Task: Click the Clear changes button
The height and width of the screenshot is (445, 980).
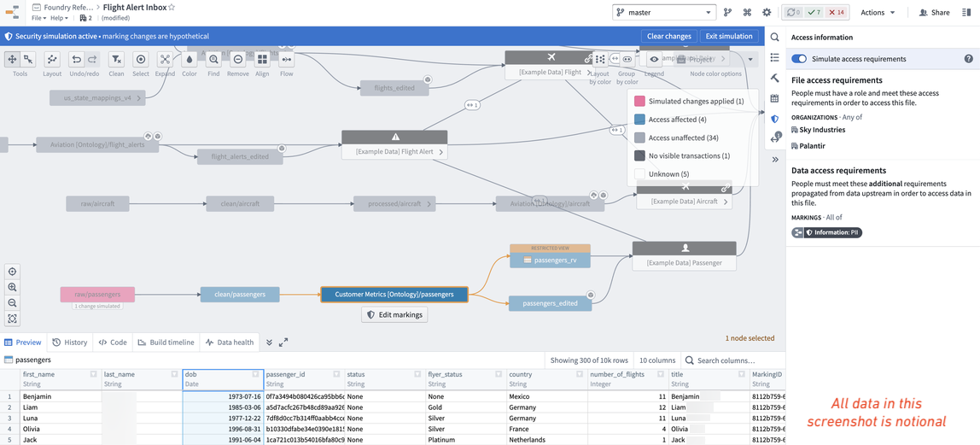Action: pyautogui.click(x=668, y=36)
